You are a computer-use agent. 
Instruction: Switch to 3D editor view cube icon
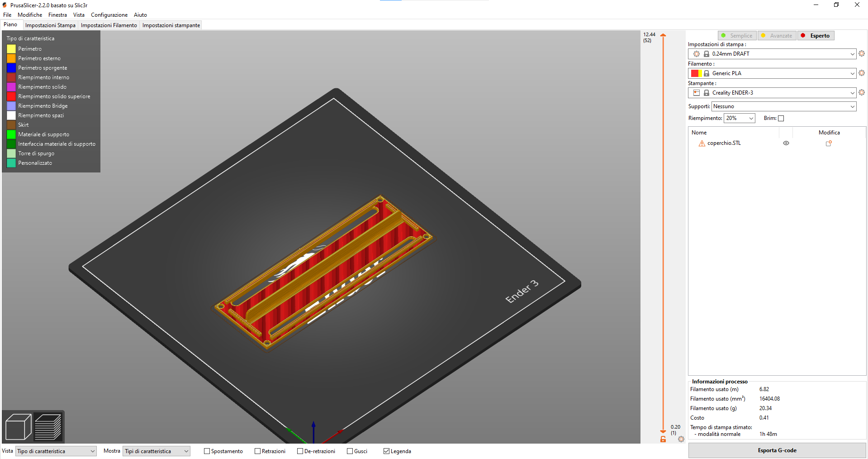pos(18,426)
